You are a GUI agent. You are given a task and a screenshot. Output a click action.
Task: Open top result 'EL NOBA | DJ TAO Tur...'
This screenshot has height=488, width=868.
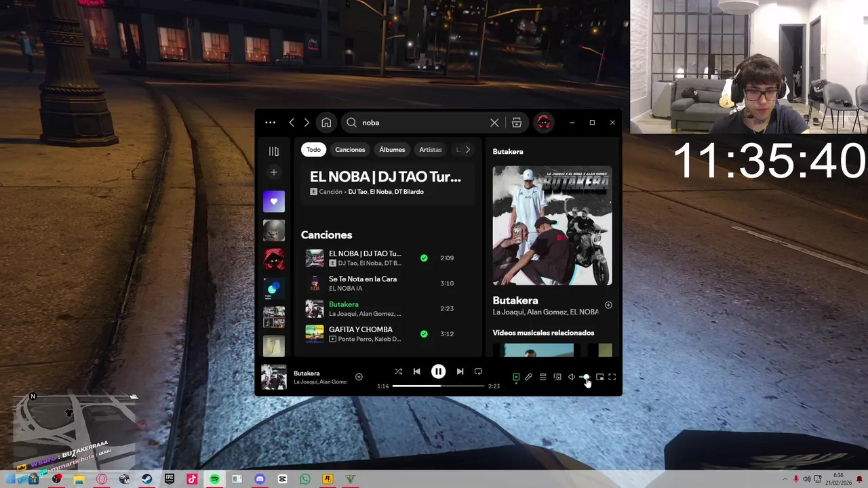click(x=385, y=177)
